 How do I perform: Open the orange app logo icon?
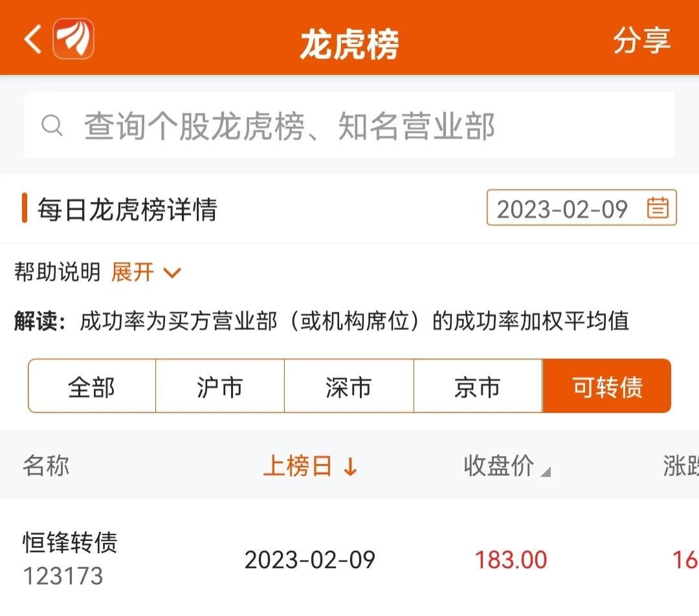tap(74, 39)
